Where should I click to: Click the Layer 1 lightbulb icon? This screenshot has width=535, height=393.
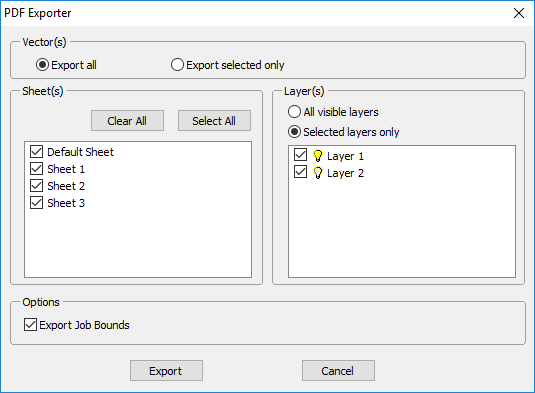pos(318,156)
